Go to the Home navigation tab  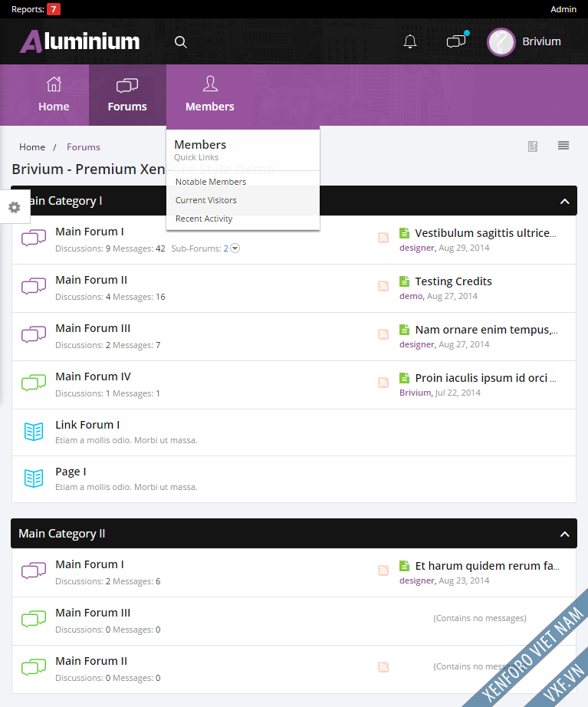(x=54, y=95)
